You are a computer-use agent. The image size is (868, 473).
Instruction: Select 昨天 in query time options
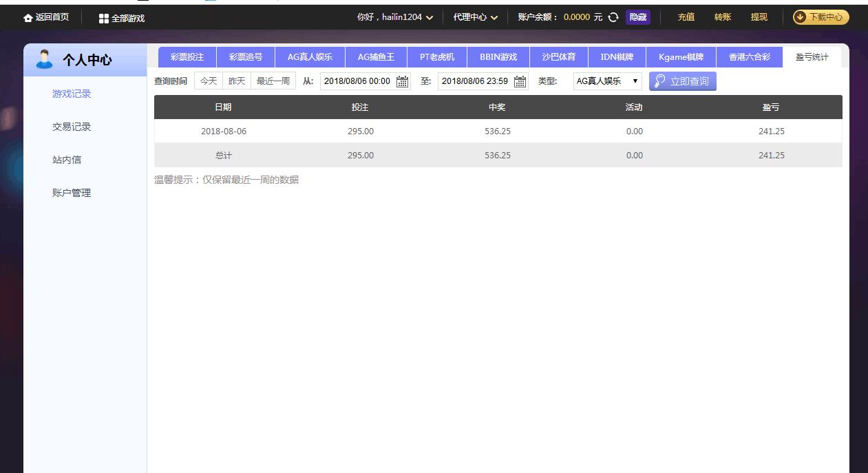tap(236, 81)
